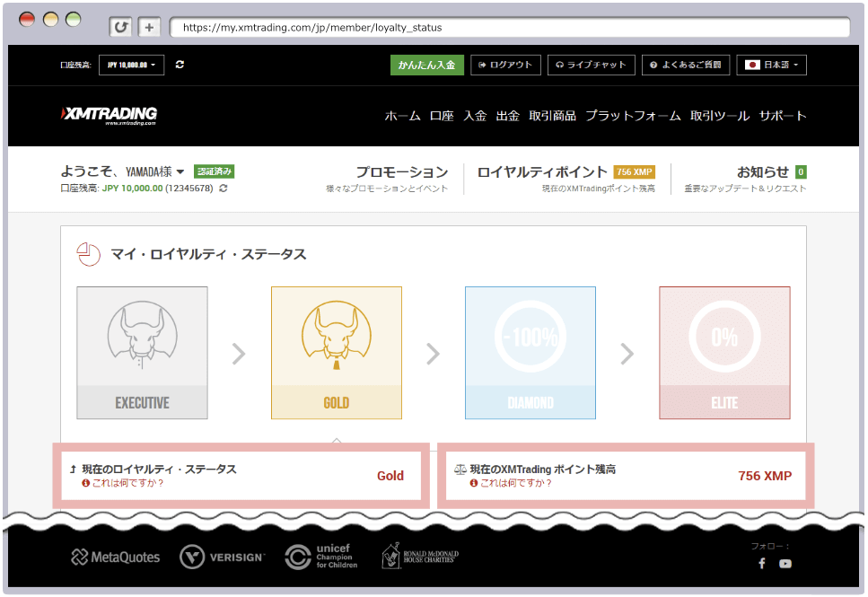The image size is (868, 597).
Task: Click arrow between Gold and Diamond
Action: [x=433, y=354]
